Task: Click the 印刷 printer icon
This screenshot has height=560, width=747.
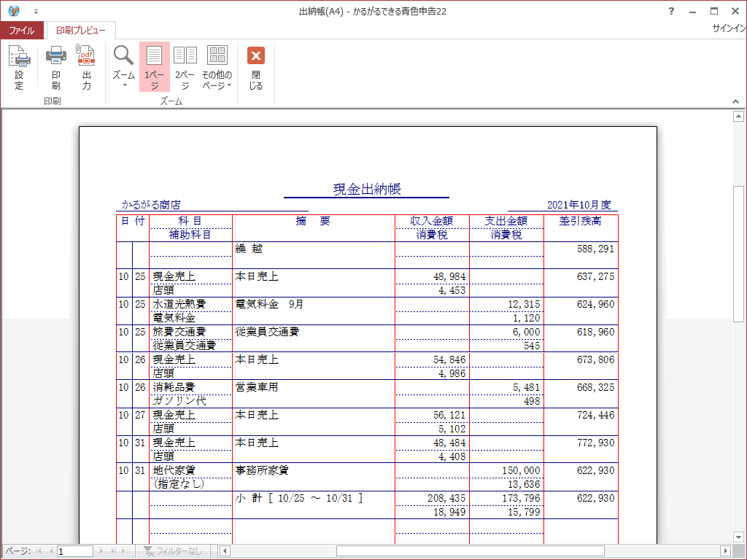Action: pos(55,67)
